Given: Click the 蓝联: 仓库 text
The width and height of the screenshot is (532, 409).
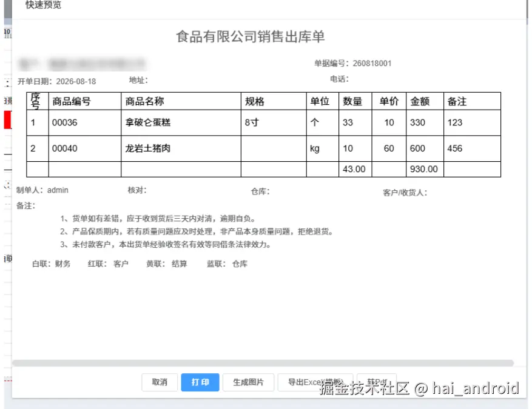Looking at the screenshot, I should pos(227,264).
